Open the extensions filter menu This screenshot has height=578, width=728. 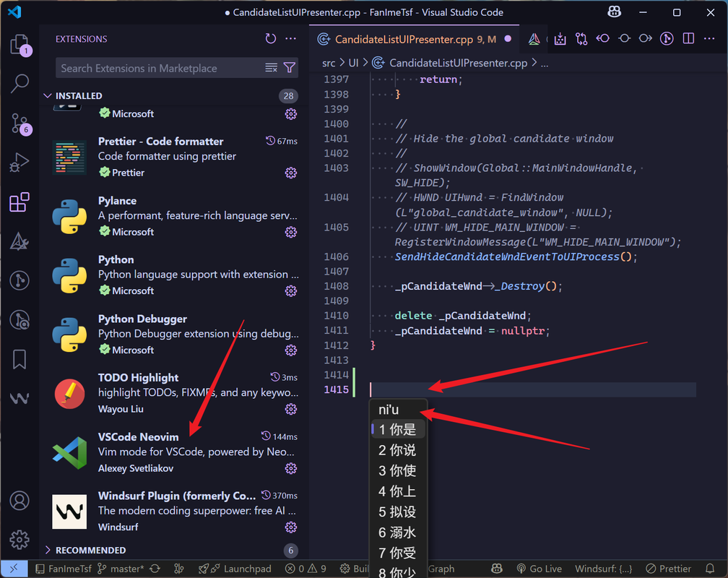tap(289, 68)
